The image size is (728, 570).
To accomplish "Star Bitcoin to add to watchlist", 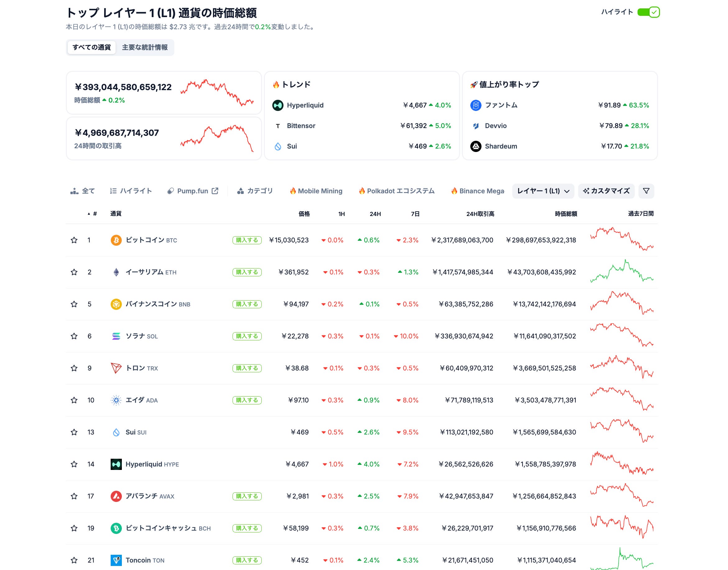I will [x=74, y=240].
